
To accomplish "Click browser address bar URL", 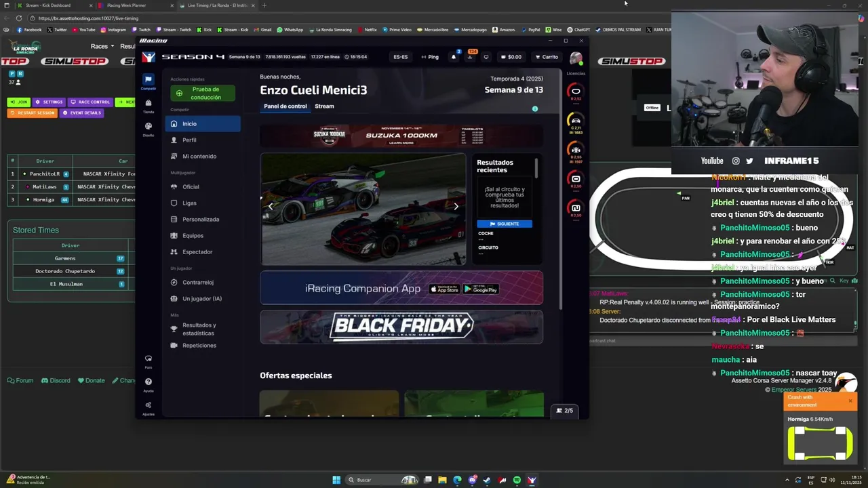I will tap(88, 18).
